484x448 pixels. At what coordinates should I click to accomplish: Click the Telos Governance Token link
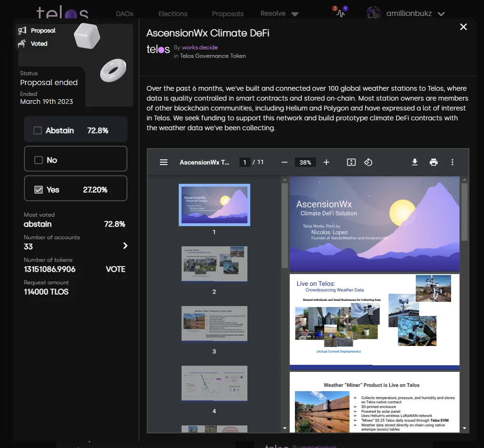213,56
